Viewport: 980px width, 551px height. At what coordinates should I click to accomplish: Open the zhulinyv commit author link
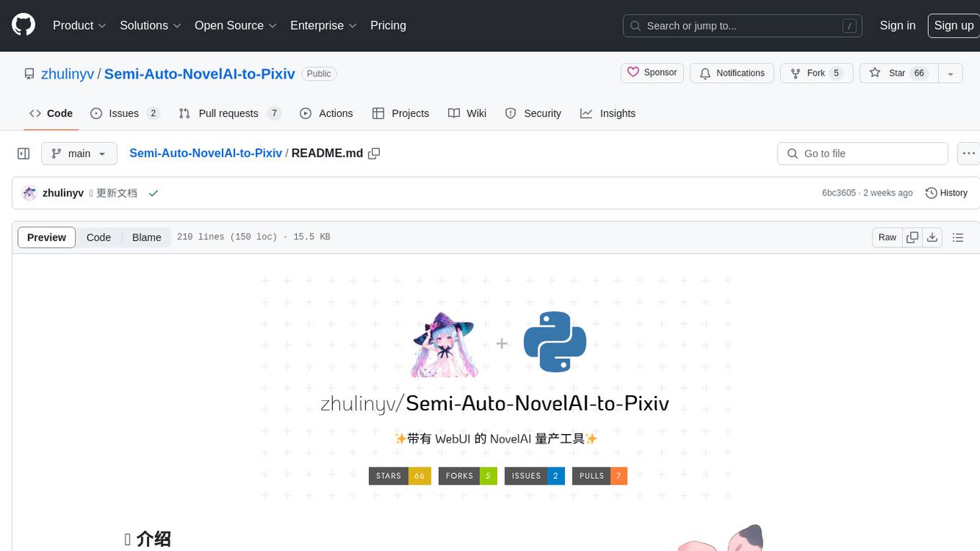click(63, 193)
